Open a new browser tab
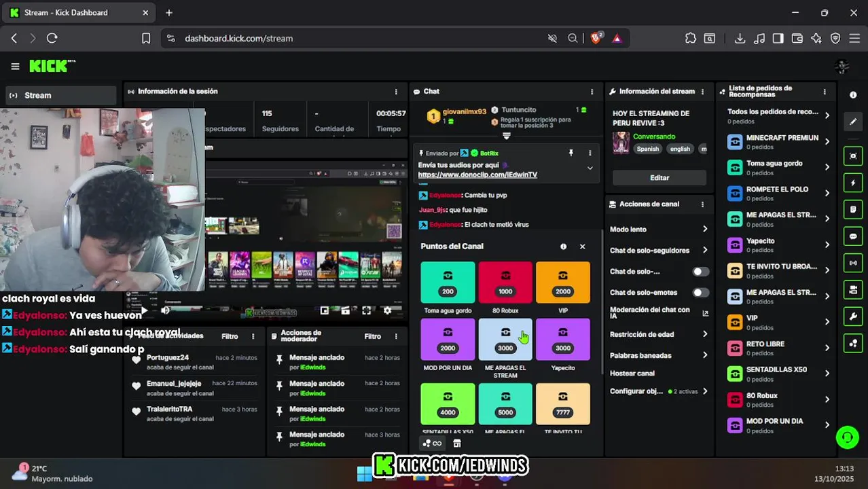Image resolution: width=868 pixels, height=489 pixels. 169,12
